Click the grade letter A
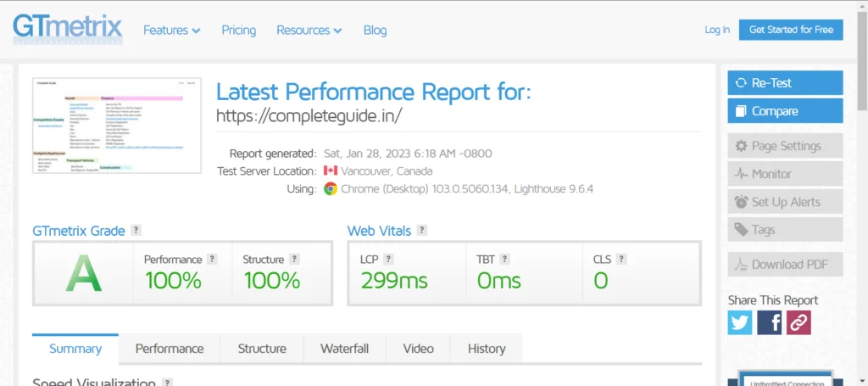The image size is (868, 386). (84, 273)
